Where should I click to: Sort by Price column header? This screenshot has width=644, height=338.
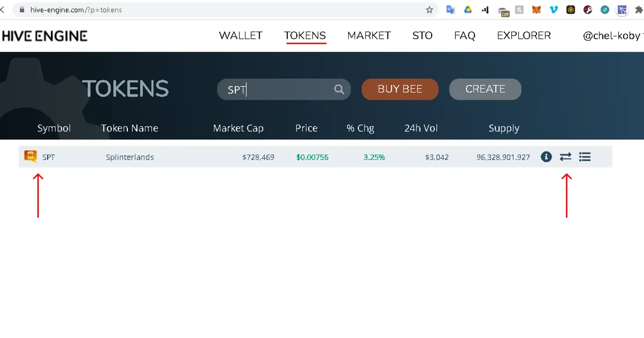[x=306, y=128]
